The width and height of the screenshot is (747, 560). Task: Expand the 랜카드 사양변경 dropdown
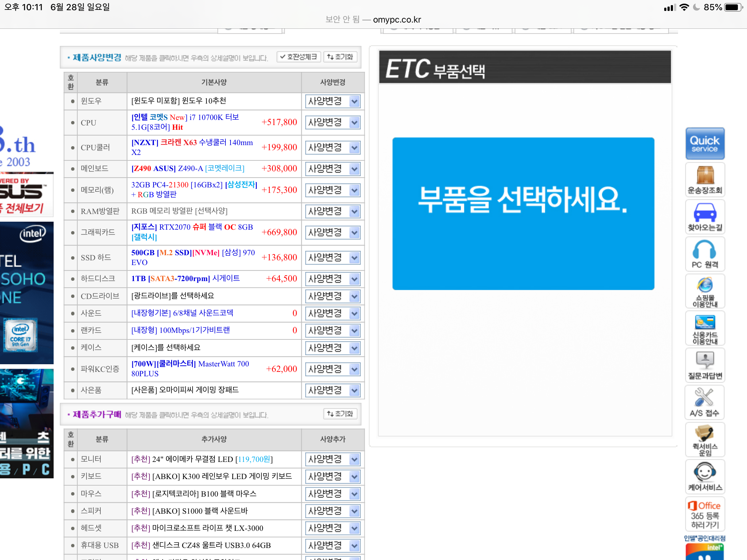pos(333,331)
